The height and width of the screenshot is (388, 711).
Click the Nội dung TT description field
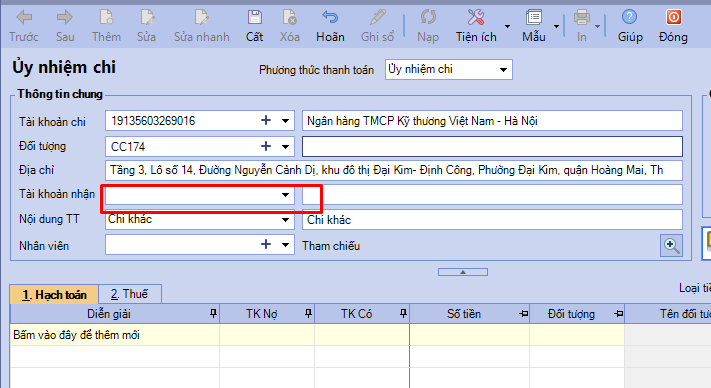click(x=492, y=220)
